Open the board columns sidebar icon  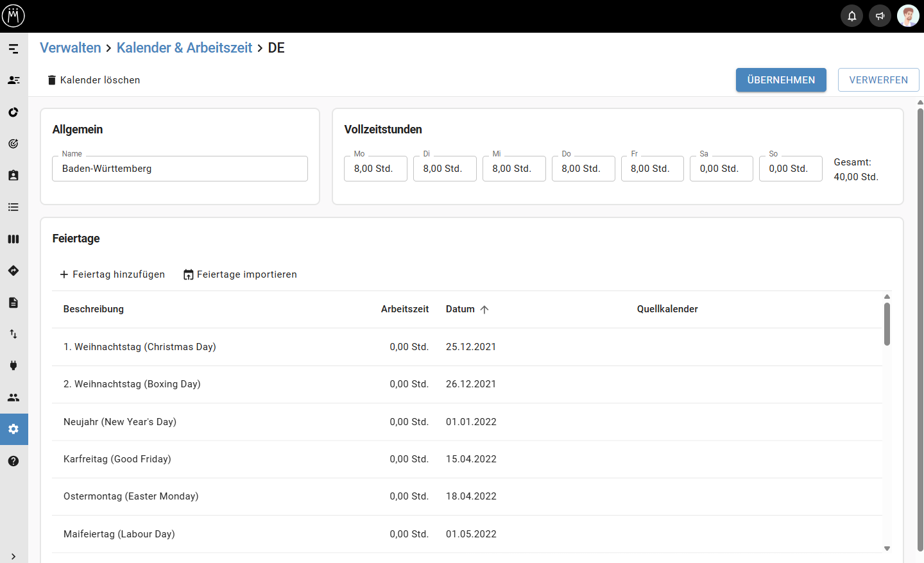coord(13,239)
